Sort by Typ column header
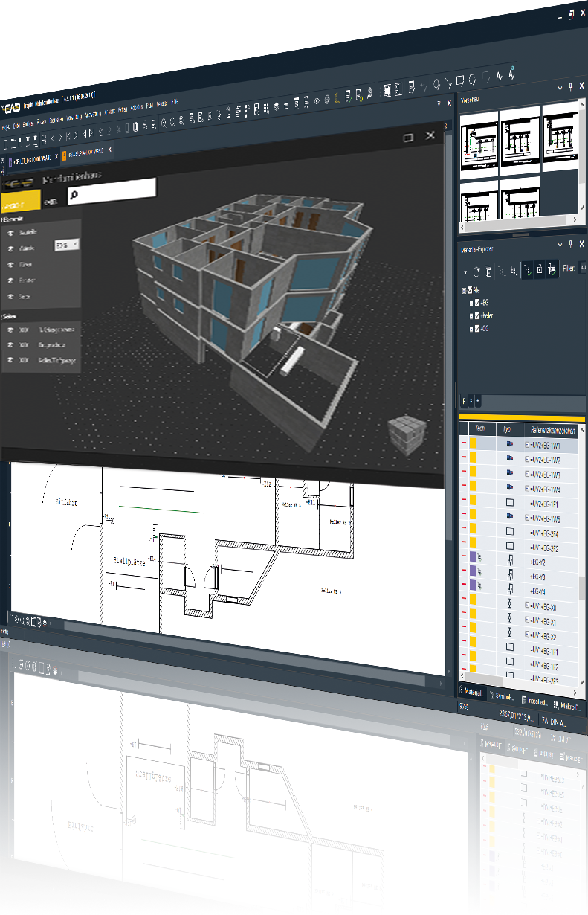This screenshot has width=588, height=915. 507,429
